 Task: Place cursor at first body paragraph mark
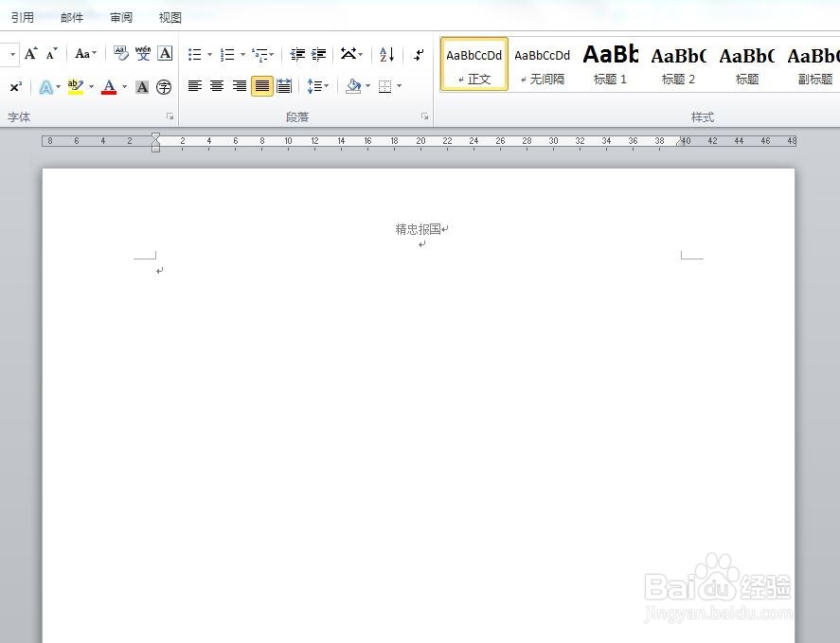pos(160,271)
